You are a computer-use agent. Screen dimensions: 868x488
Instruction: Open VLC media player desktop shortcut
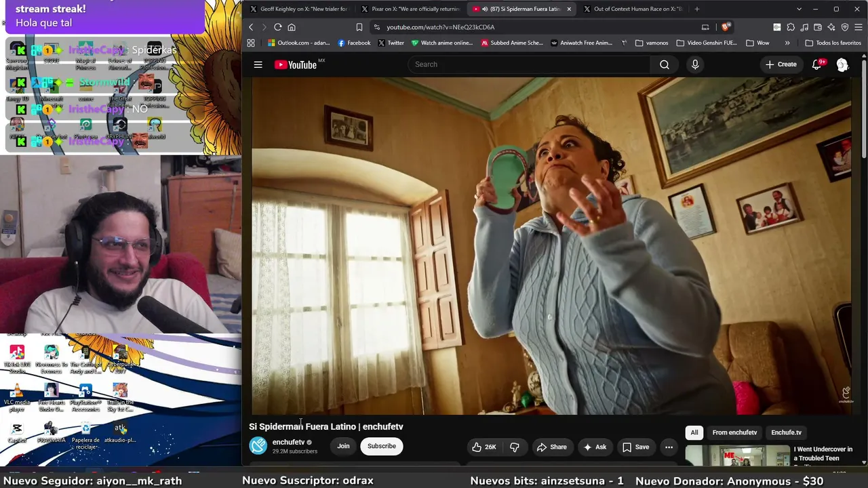pos(17,397)
